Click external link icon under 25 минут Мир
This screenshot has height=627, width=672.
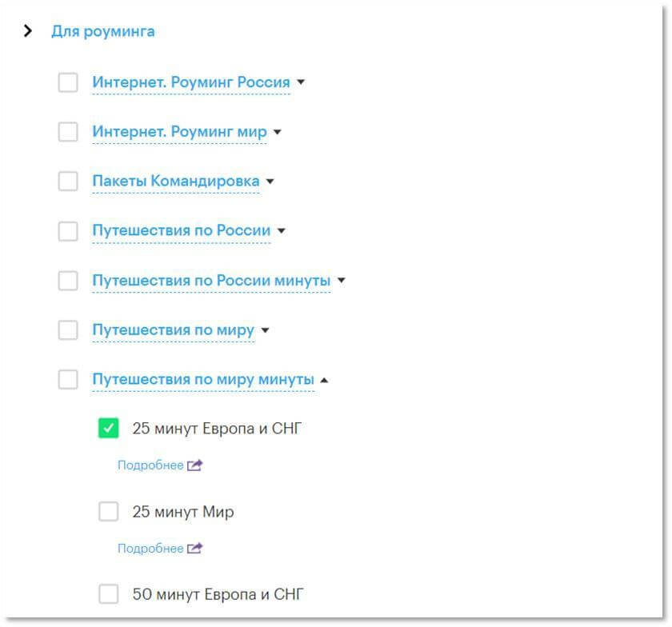click(194, 548)
